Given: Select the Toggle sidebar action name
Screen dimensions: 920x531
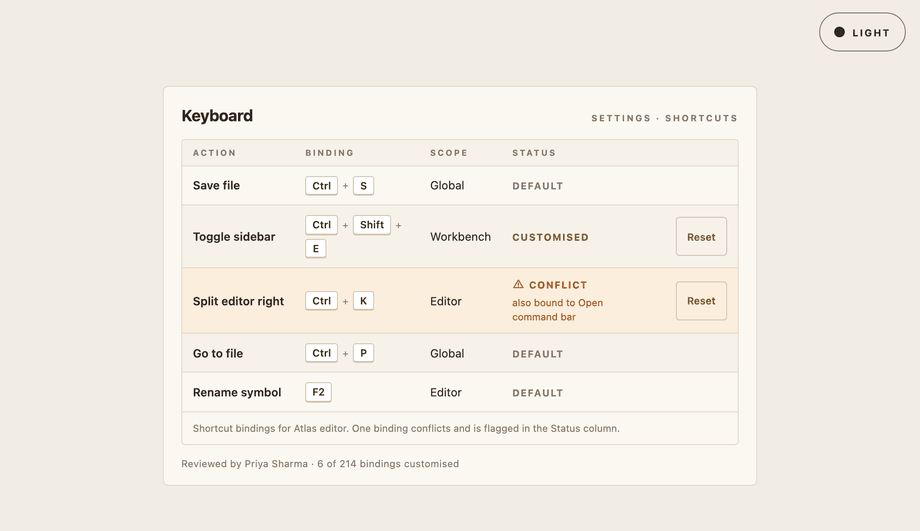Looking at the screenshot, I should [x=234, y=236].
